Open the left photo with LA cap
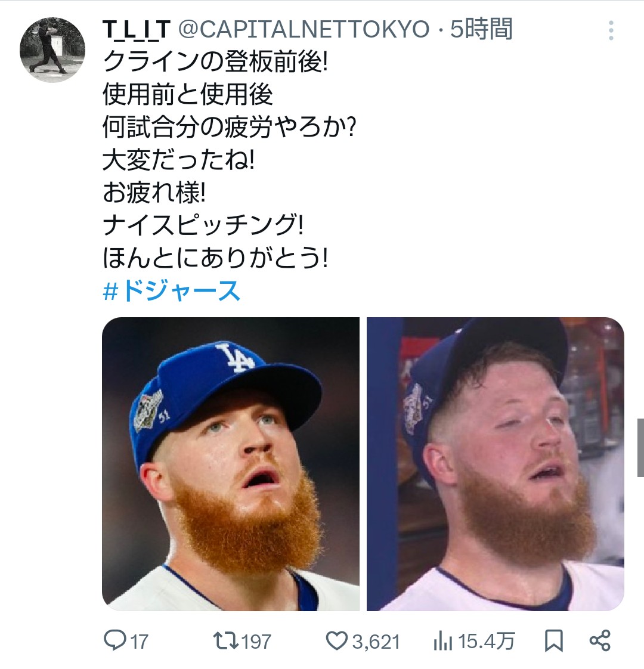The image size is (644, 669). pos(231,464)
